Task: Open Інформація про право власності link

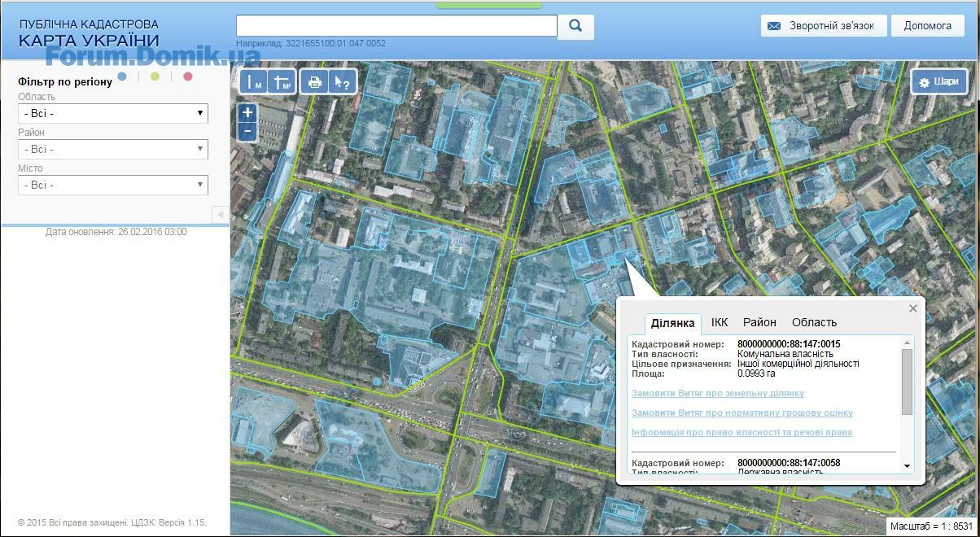Action: [x=742, y=432]
